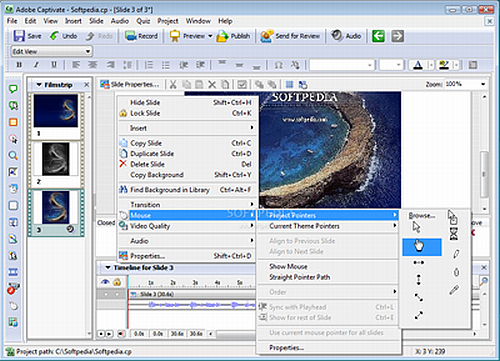Collapse the Filmstrip panel
500x361 pixels.
coord(39,85)
